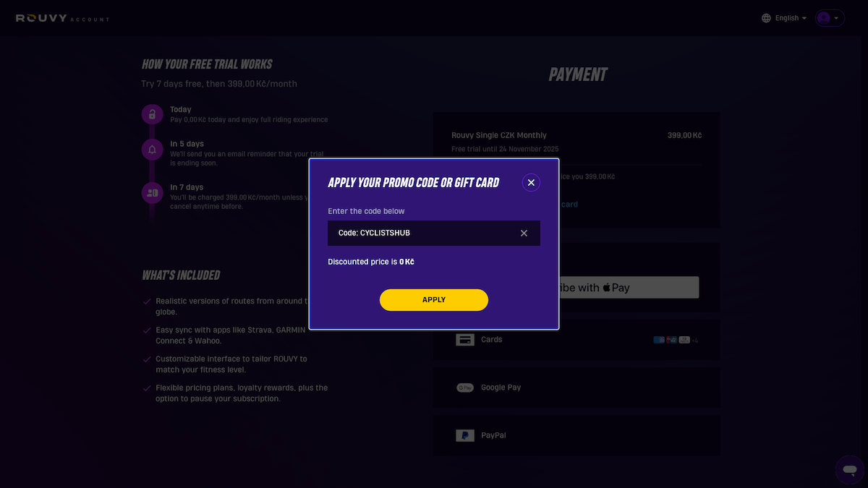Image resolution: width=868 pixels, height=488 pixels.
Task: Click the Rouvy Single CZK Monthly plan
Action: [x=499, y=135]
